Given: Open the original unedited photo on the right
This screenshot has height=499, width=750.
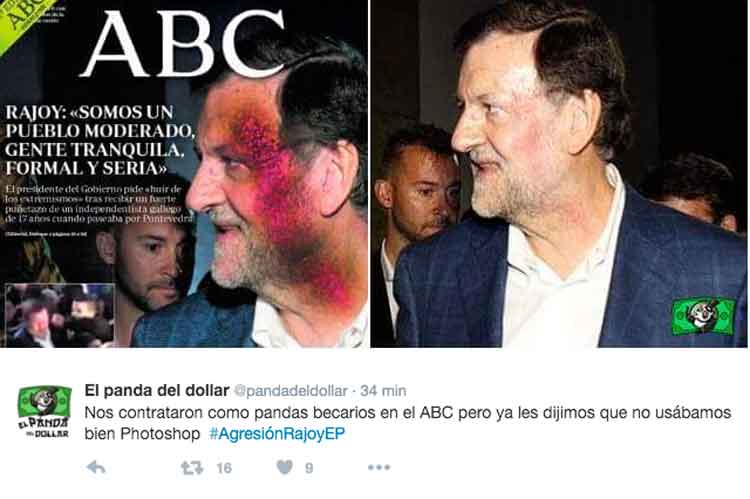Looking at the screenshot, I should tap(559, 174).
